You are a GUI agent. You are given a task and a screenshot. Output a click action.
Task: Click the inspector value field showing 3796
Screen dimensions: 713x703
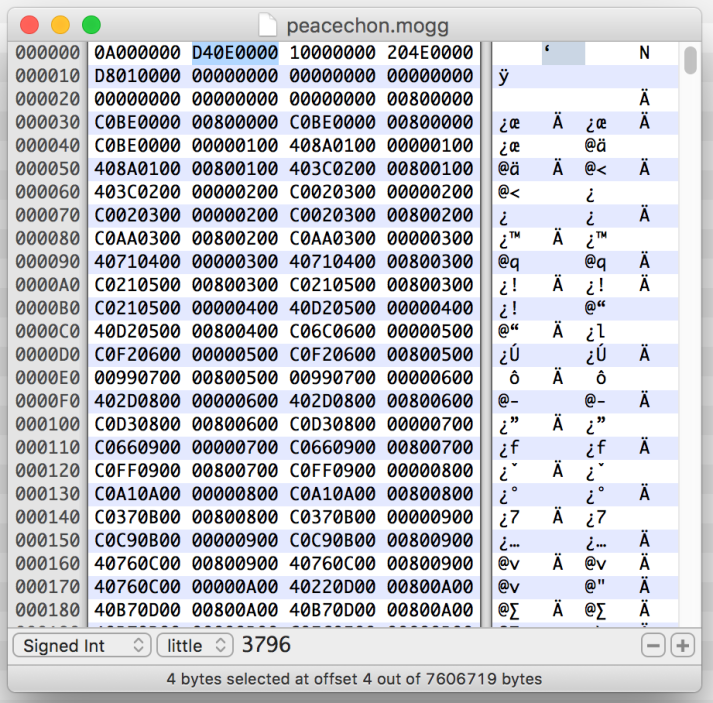(x=267, y=645)
